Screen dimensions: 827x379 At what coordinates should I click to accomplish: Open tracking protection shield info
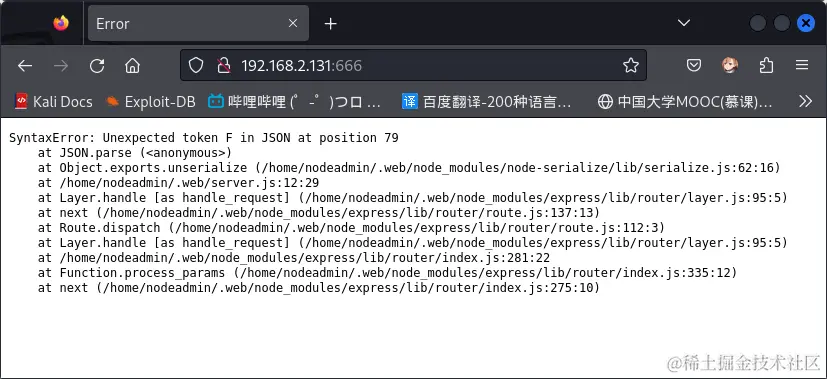pos(196,65)
